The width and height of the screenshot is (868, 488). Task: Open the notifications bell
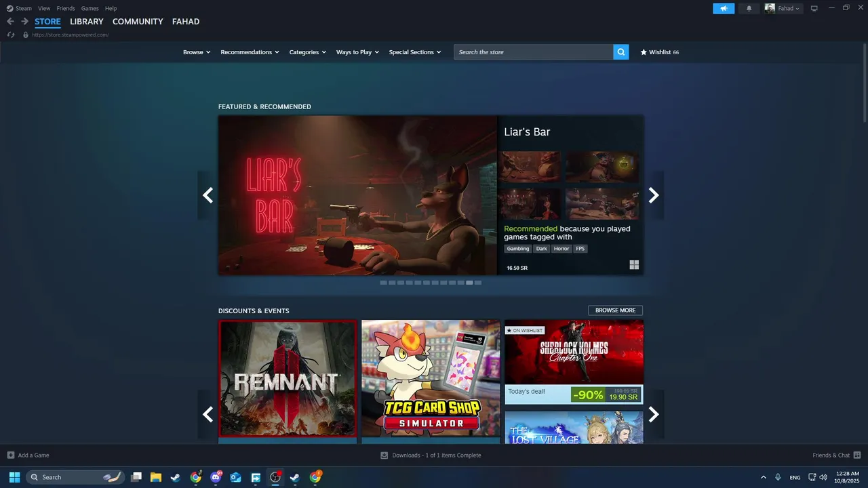click(749, 8)
